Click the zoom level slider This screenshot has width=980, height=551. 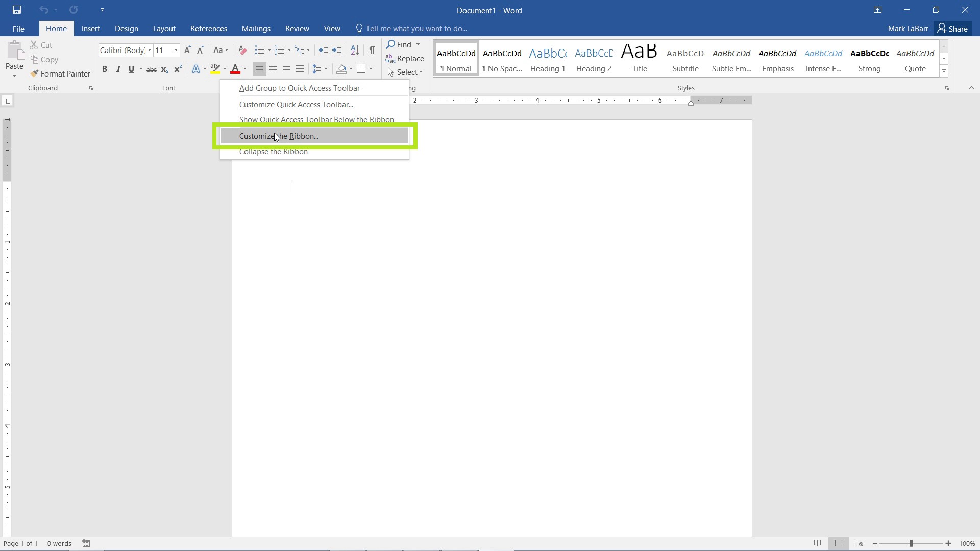pyautogui.click(x=913, y=543)
